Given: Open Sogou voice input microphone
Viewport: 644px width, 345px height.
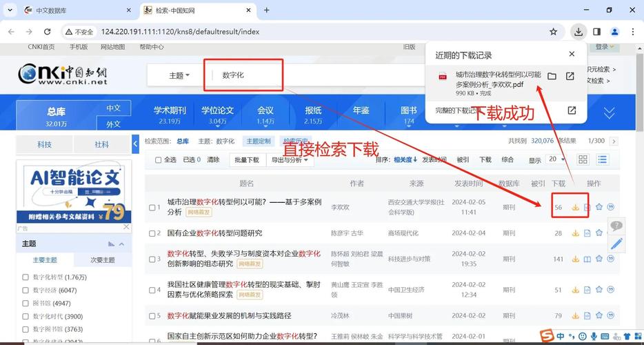Looking at the screenshot, I should pyautogui.click(x=594, y=336).
